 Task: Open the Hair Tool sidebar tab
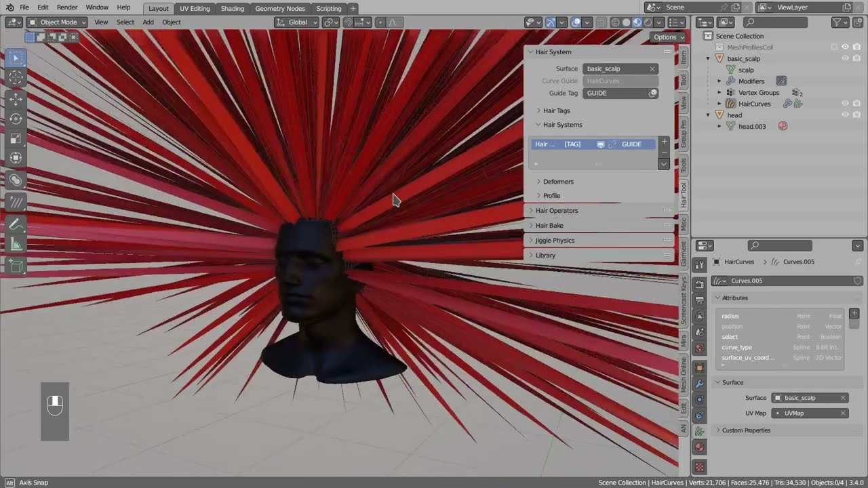coord(684,194)
